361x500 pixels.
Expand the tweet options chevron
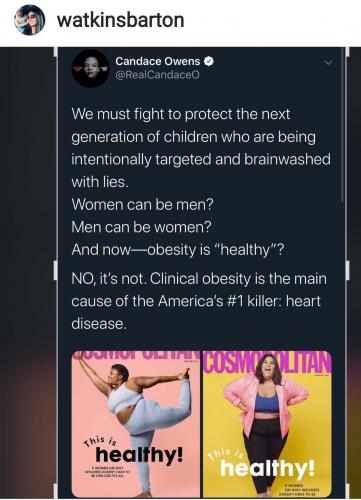pyautogui.click(x=329, y=63)
